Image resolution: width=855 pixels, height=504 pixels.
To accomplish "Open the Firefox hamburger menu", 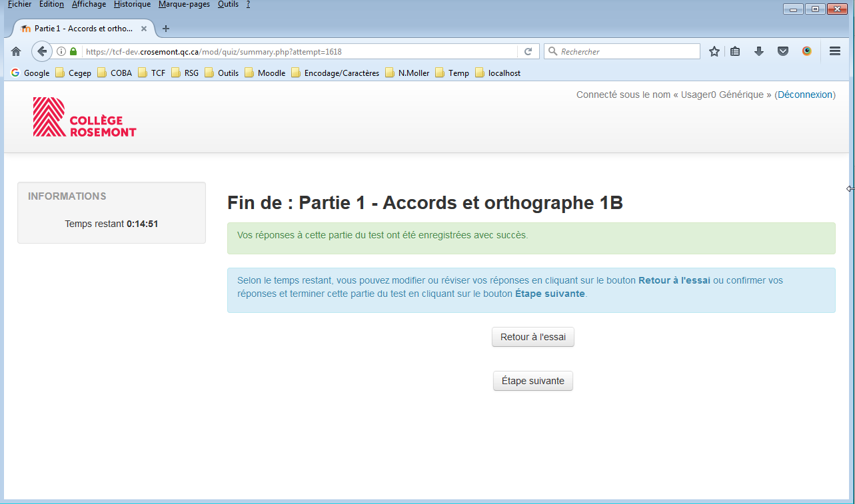I will (x=834, y=51).
